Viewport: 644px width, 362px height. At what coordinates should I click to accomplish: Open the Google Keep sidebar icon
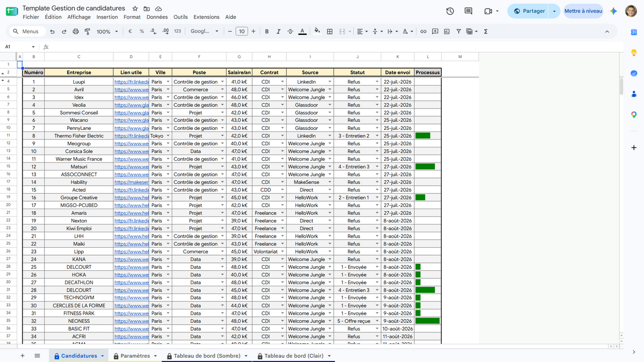[x=634, y=53]
